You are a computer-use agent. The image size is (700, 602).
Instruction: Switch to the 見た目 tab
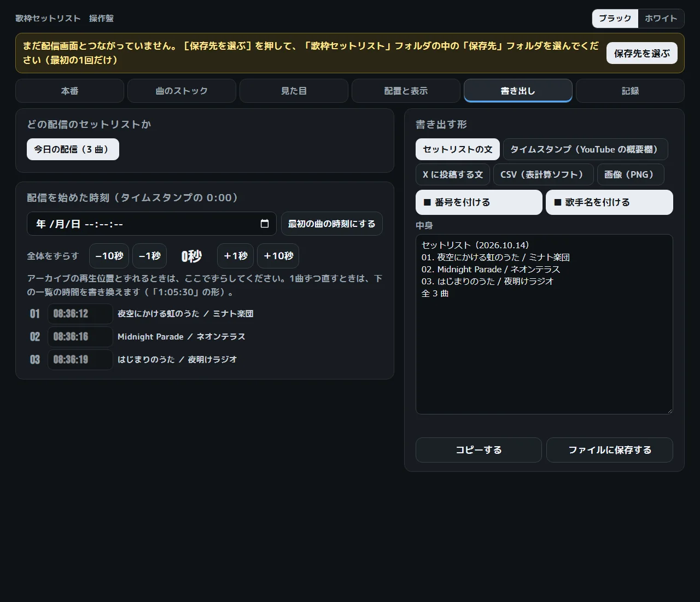pos(294,91)
